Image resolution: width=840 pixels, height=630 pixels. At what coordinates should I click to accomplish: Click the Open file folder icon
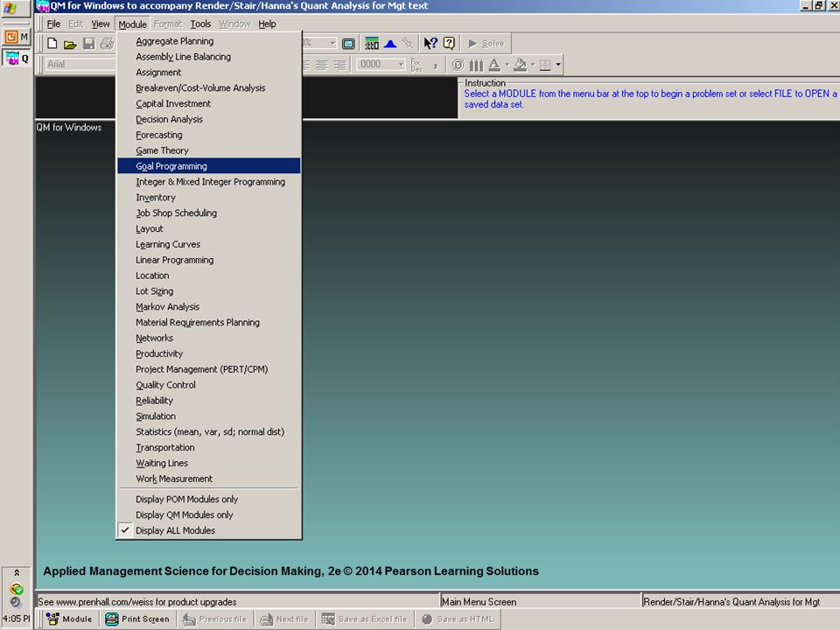(70, 44)
